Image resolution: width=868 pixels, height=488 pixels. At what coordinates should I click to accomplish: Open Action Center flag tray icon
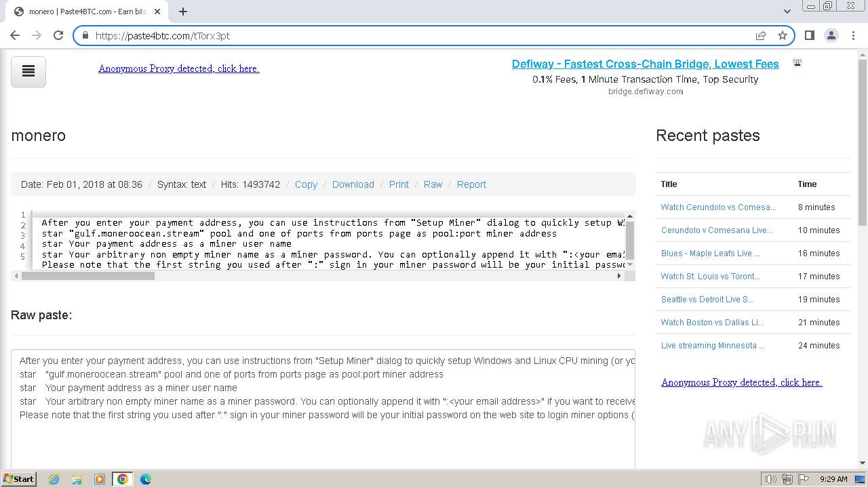803,479
